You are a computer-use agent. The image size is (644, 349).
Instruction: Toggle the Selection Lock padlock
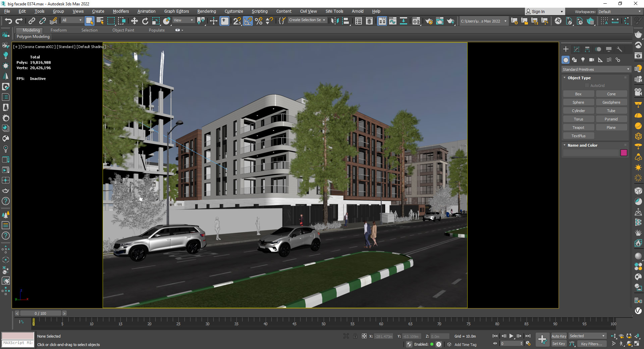click(355, 336)
